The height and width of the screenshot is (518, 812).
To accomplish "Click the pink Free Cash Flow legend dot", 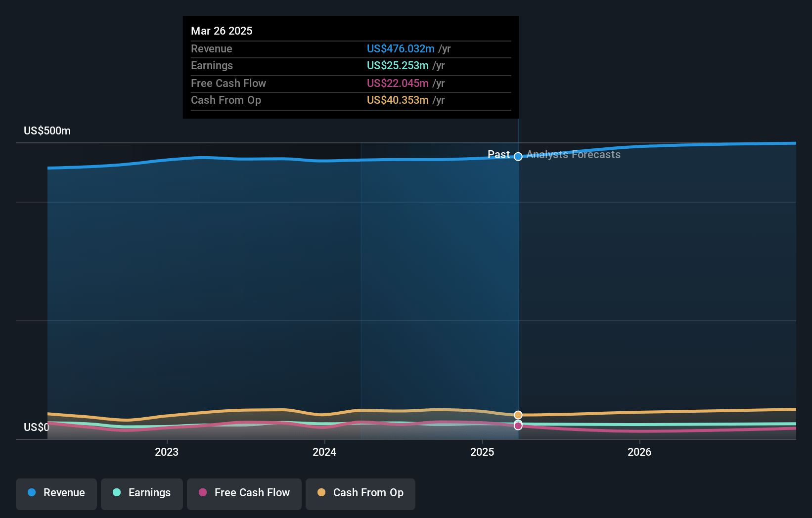I will point(203,492).
